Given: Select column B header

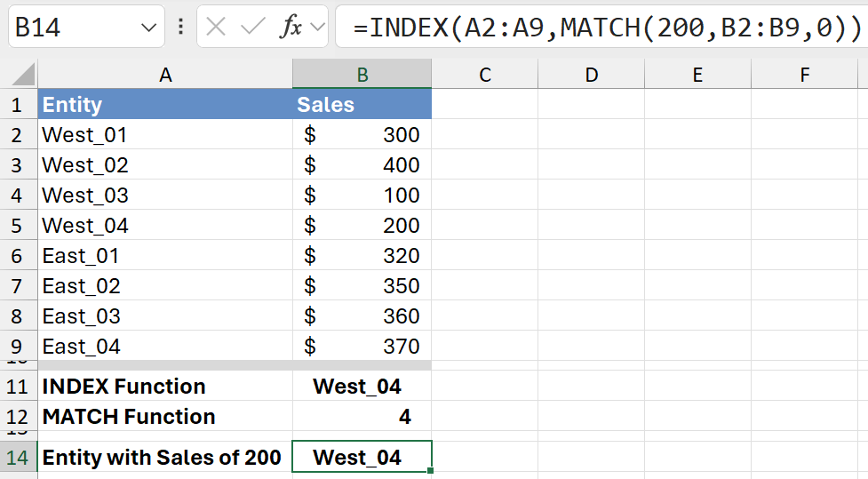Looking at the screenshot, I should tap(362, 74).
